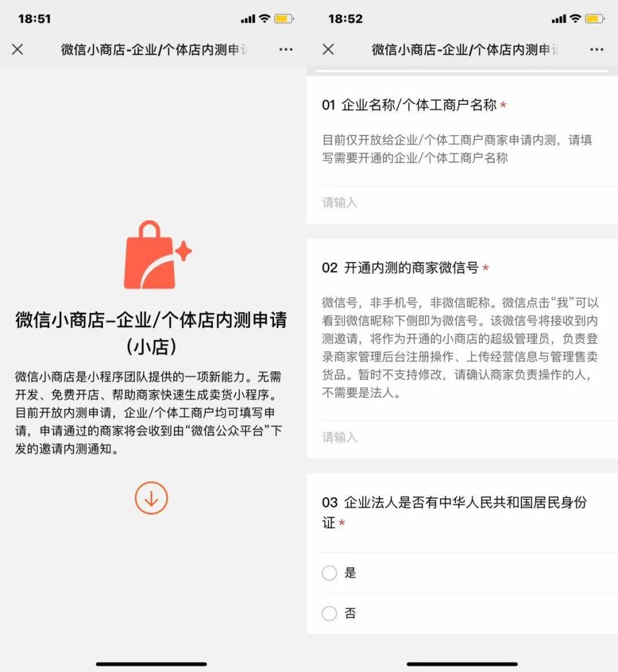Tap battery icon in left status bar
The image size is (618, 672).
click(x=283, y=19)
